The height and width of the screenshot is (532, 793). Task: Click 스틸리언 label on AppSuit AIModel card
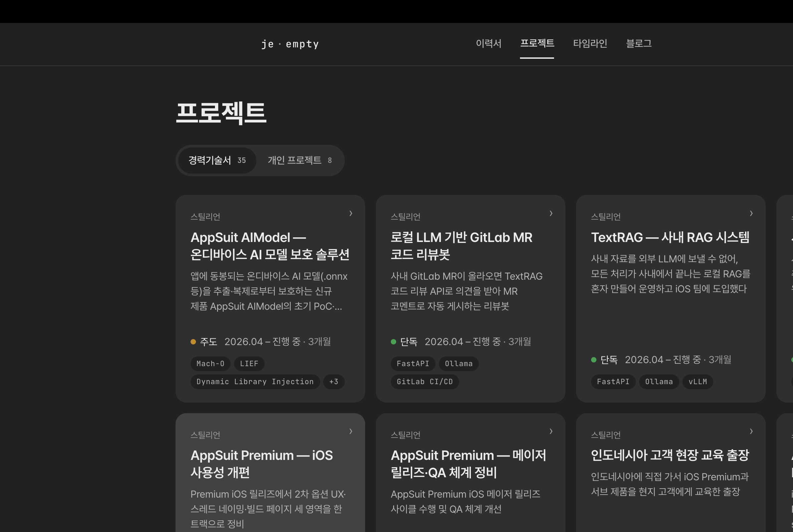tap(205, 217)
